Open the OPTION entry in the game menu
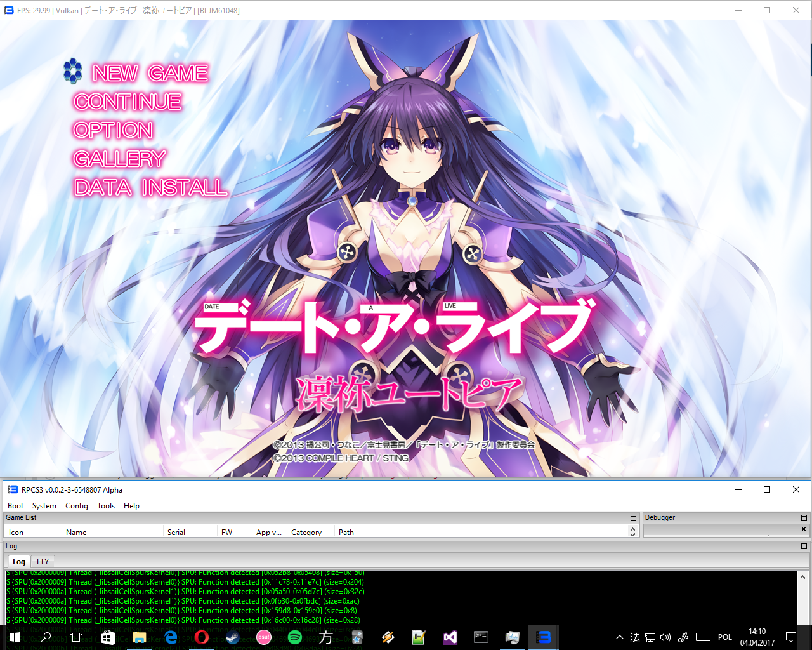The image size is (812, 650). [114, 130]
